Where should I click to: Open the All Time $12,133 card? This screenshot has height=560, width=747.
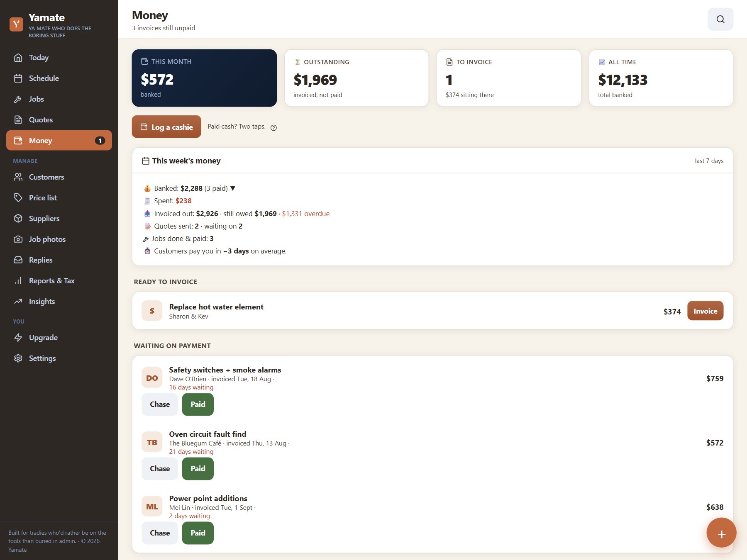[661, 78]
